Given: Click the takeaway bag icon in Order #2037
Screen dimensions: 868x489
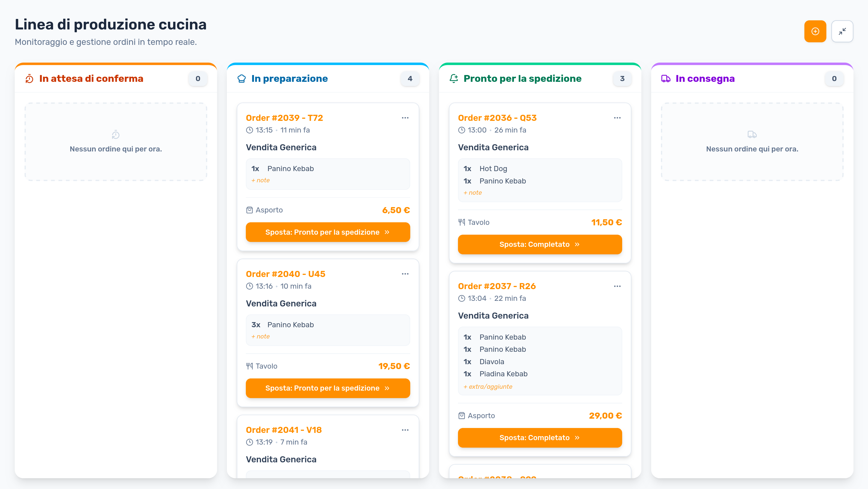Looking at the screenshot, I should coord(462,416).
